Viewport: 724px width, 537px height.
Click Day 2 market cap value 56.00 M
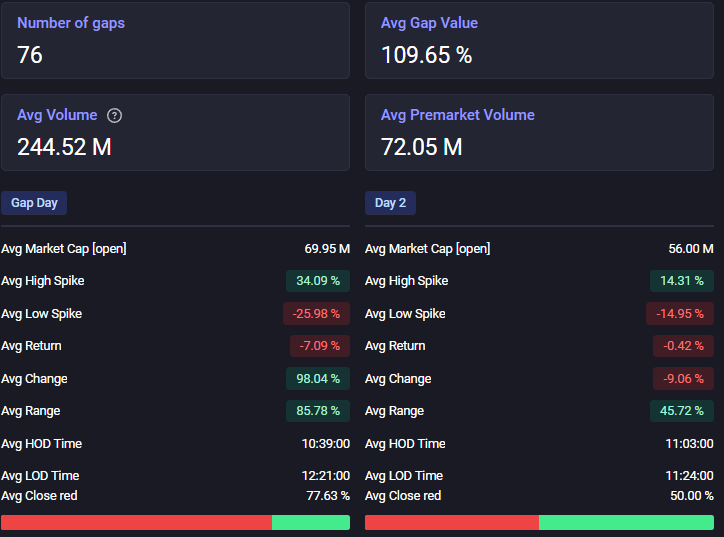click(691, 249)
